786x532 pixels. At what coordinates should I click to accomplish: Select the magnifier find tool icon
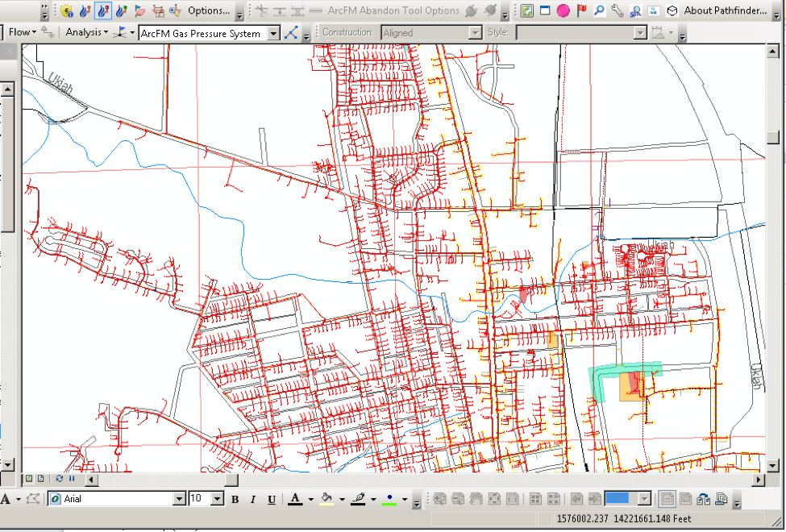coord(599,10)
